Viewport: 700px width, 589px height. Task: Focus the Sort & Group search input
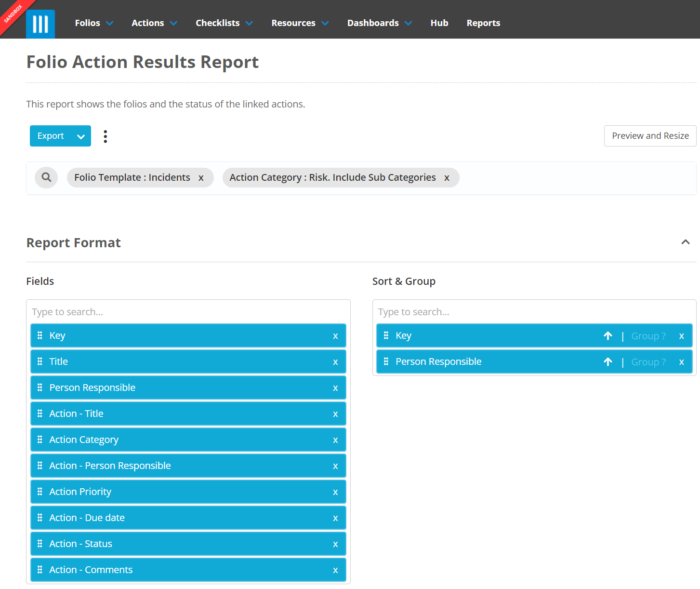(534, 312)
